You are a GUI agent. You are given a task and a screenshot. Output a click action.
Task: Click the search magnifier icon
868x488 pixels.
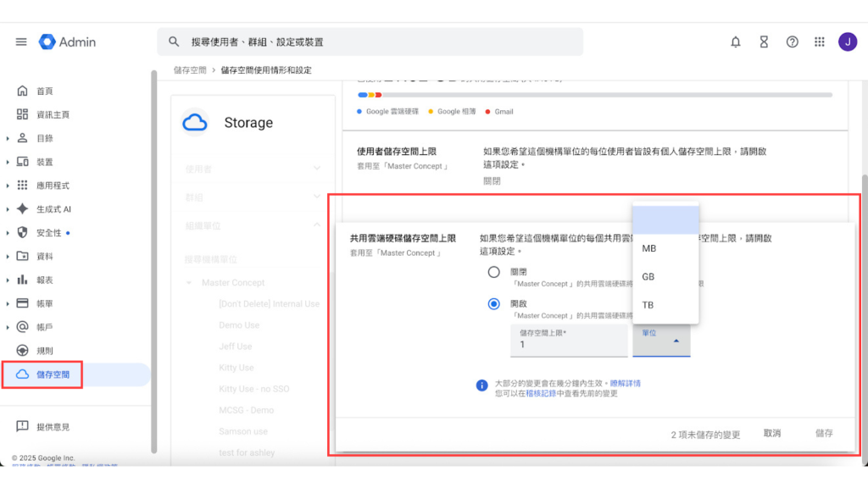tap(174, 42)
